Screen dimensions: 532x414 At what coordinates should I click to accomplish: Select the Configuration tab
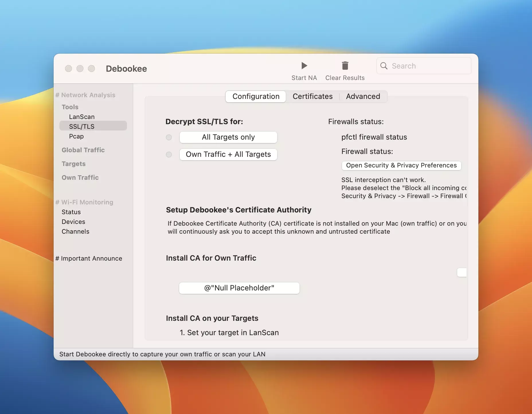pos(256,96)
